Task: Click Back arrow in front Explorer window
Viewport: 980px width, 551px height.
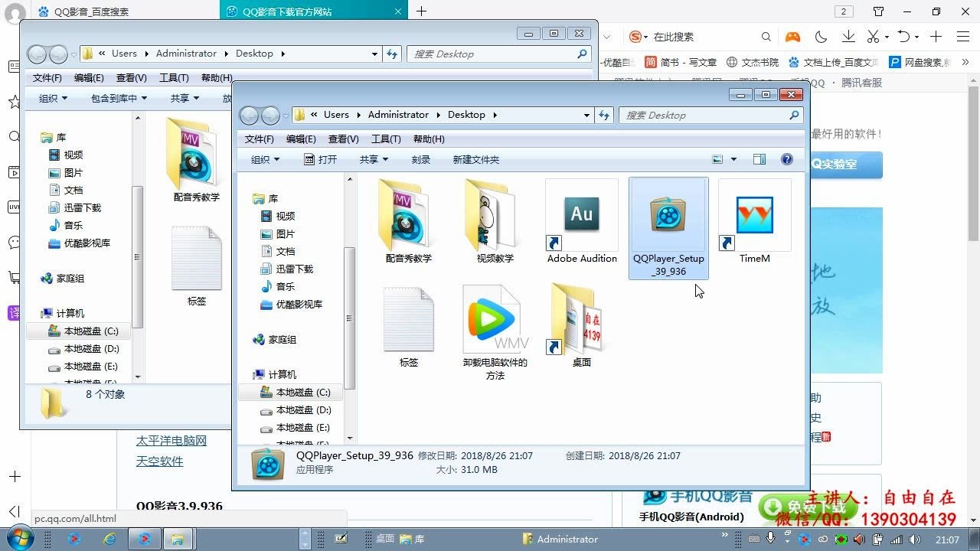Action: click(x=249, y=116)
